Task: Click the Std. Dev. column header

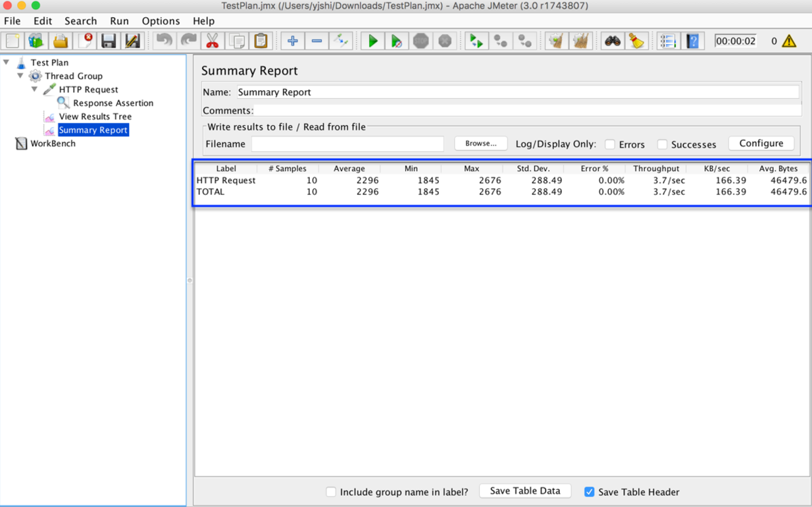Action: click(533, 169)
